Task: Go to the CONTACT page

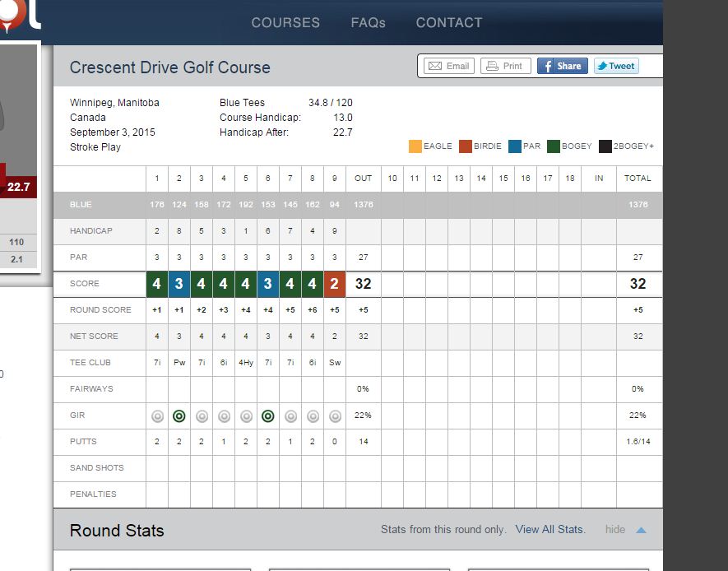Action: 449,22
